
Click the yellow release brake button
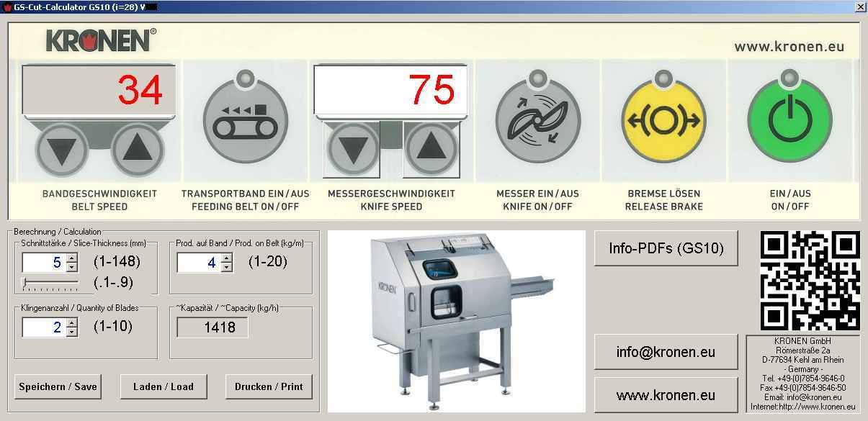(664, 119)
